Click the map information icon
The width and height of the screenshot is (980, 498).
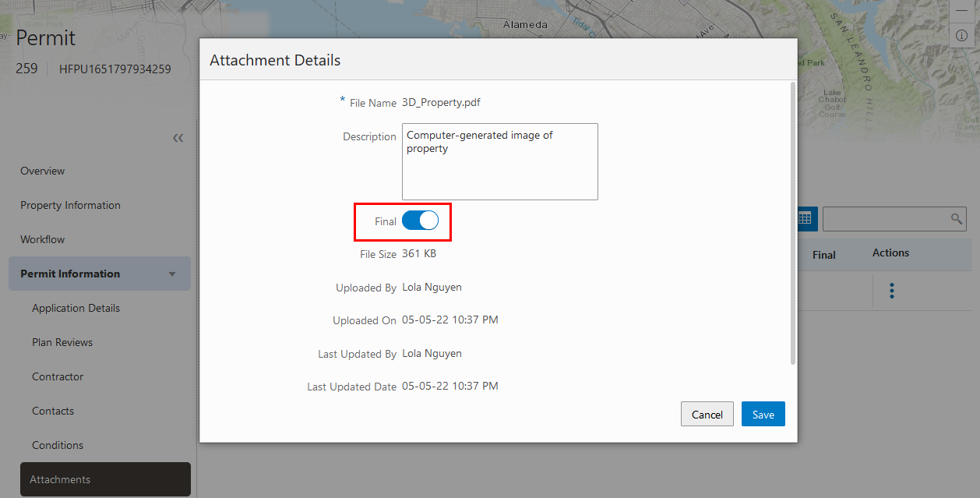click(961, 35)
